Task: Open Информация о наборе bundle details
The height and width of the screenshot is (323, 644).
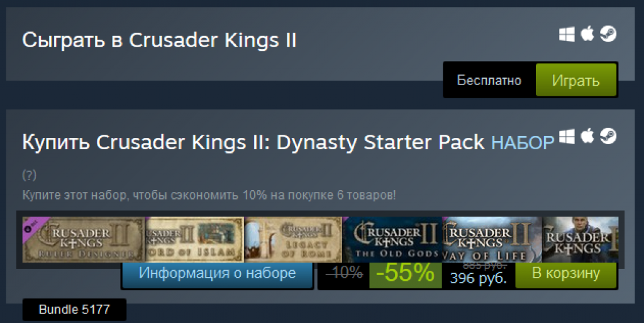Action: [x=217, y=274]
